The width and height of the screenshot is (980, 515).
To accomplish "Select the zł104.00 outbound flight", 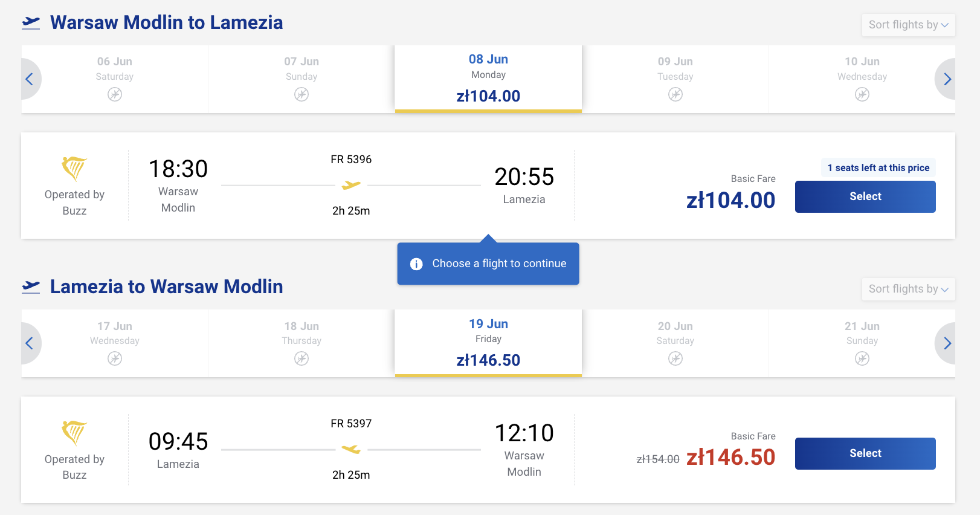I will (x=865, y=196).
